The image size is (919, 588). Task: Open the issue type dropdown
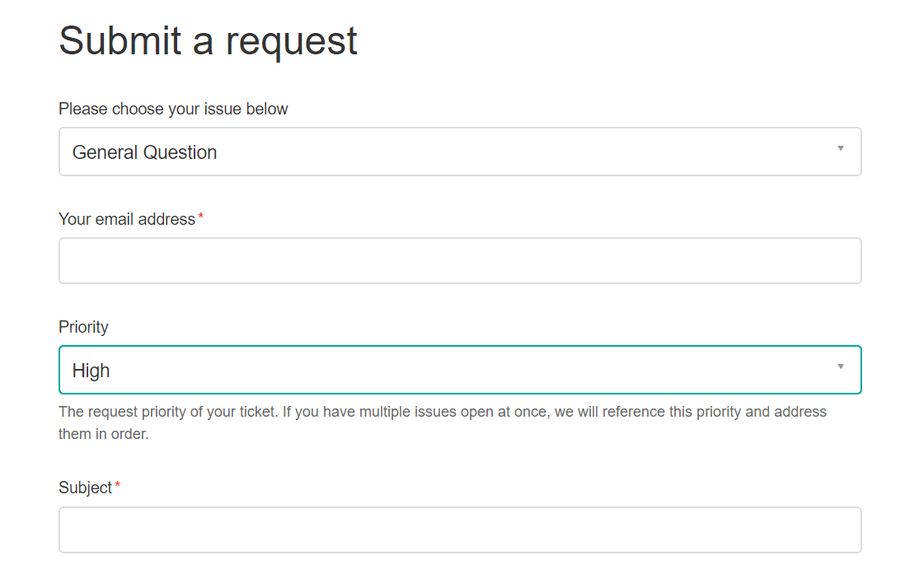point(460,152)
